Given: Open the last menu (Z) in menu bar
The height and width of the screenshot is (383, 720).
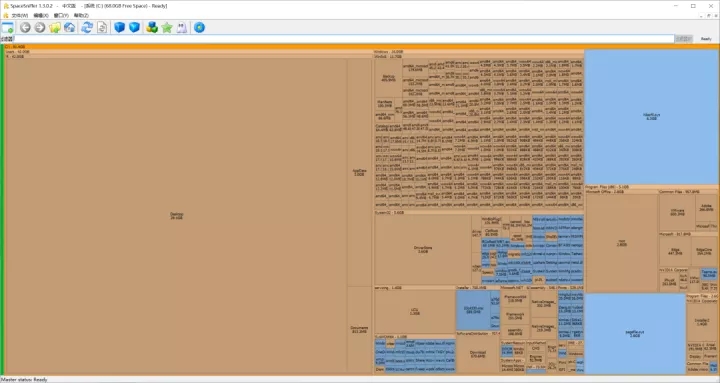Looking at the screenshot, I should [x=81, y=15].
